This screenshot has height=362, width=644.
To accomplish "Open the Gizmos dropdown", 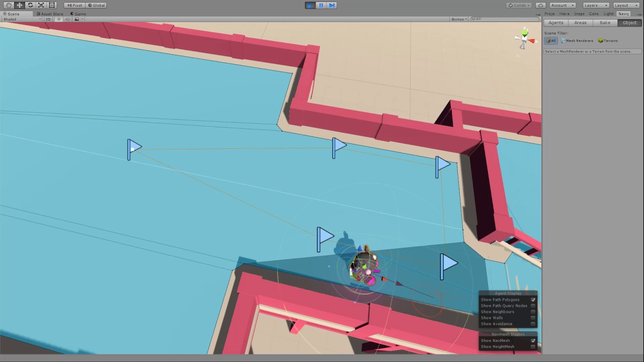I will 459,19.
